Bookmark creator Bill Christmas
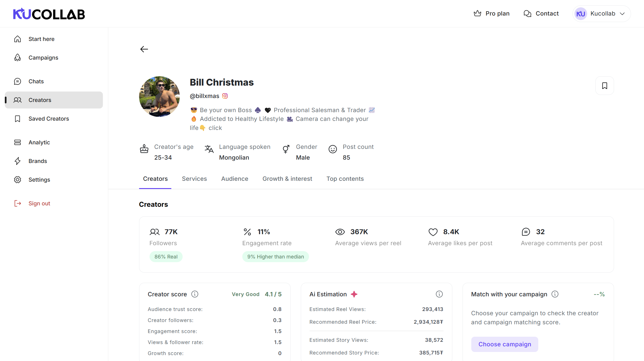 pos(604,86)
